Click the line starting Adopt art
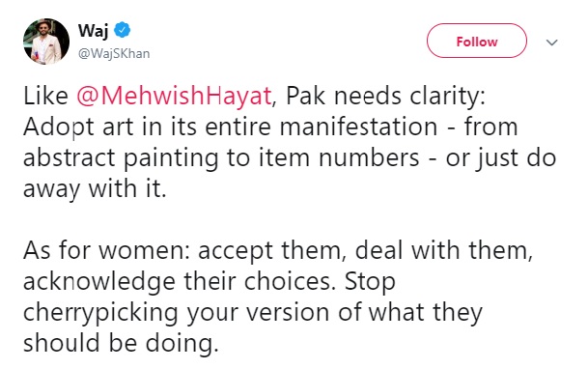This screenshot has width=588, height=369. point(270,128)
